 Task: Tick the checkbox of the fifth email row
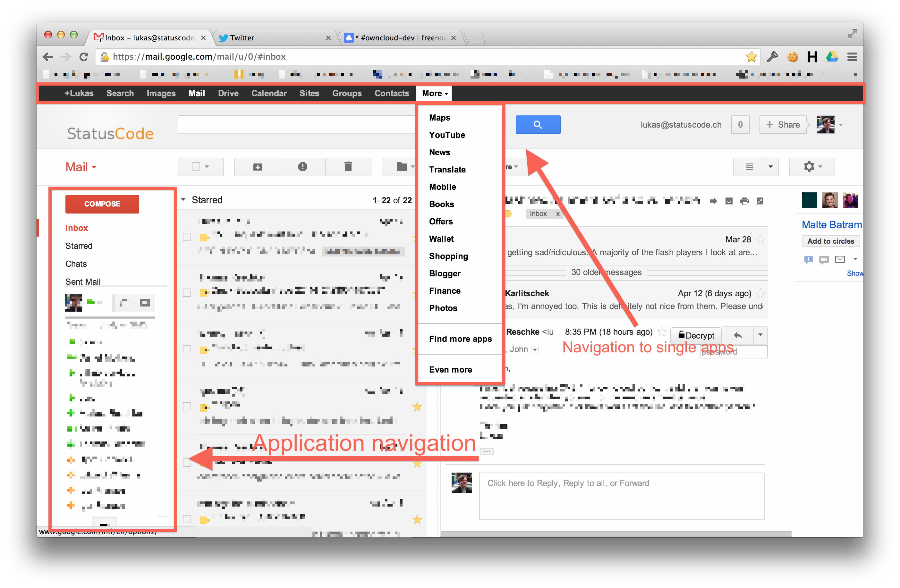click(187, 463)
